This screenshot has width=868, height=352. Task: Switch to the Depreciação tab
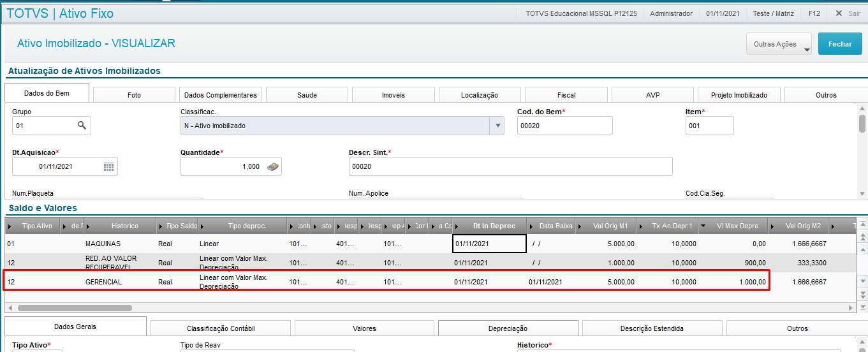[x=508, y=328]
